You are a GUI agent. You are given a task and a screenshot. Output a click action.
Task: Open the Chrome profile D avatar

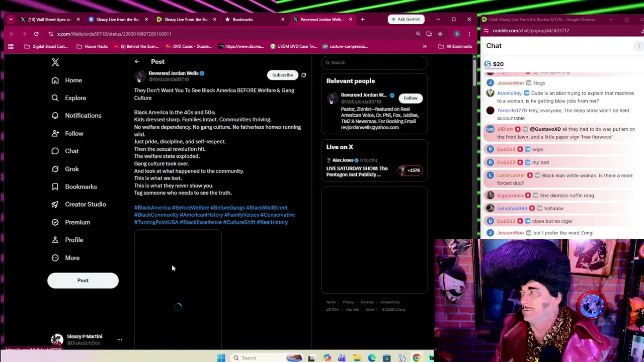click(457, 34)
